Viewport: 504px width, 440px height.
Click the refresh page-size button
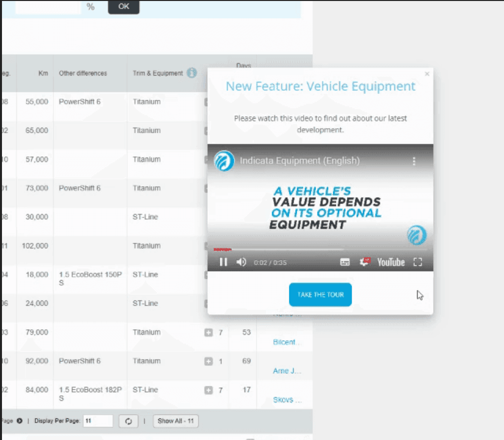(128, 421)
